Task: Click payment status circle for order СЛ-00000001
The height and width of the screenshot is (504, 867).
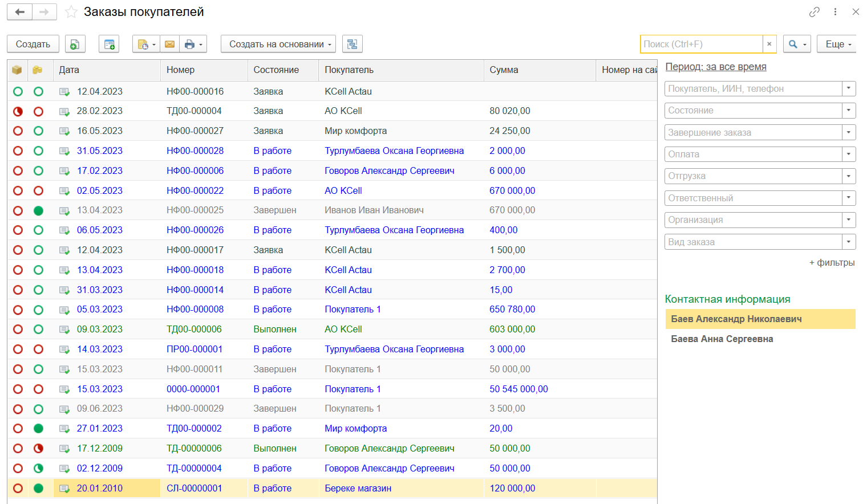Action: tap(38, 488)
